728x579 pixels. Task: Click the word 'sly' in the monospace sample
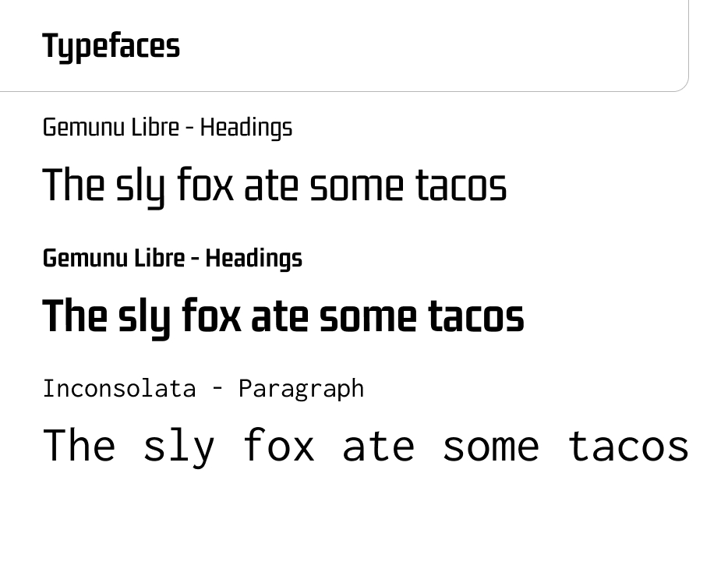coord(179,447)
